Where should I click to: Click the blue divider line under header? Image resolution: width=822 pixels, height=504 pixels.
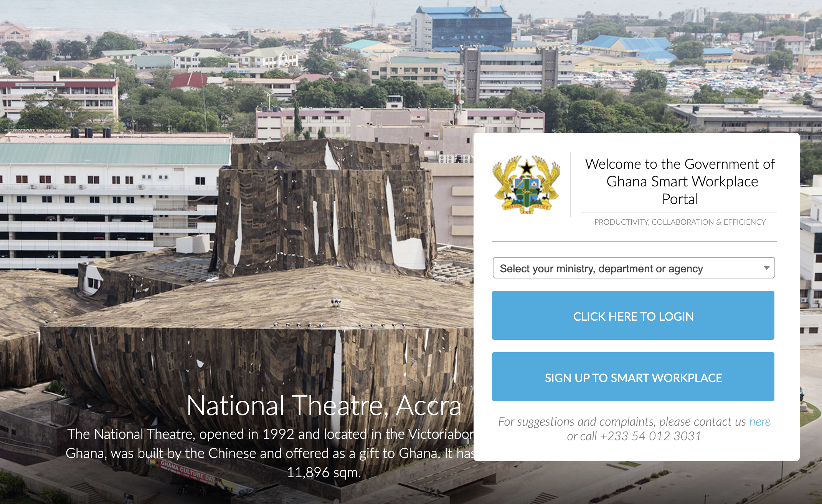pyautogui.click(x=634, y=241)
